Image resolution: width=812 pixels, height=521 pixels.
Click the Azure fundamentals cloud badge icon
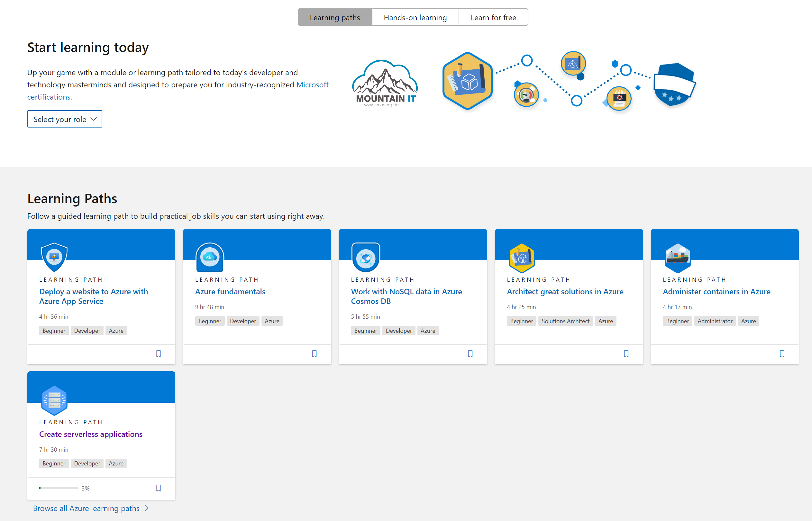[x=210, y=258]
